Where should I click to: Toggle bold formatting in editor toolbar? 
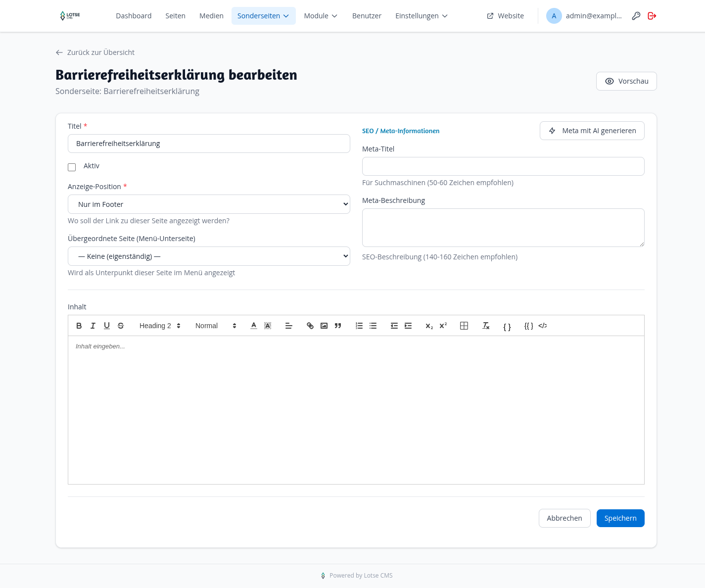point(79,326)
